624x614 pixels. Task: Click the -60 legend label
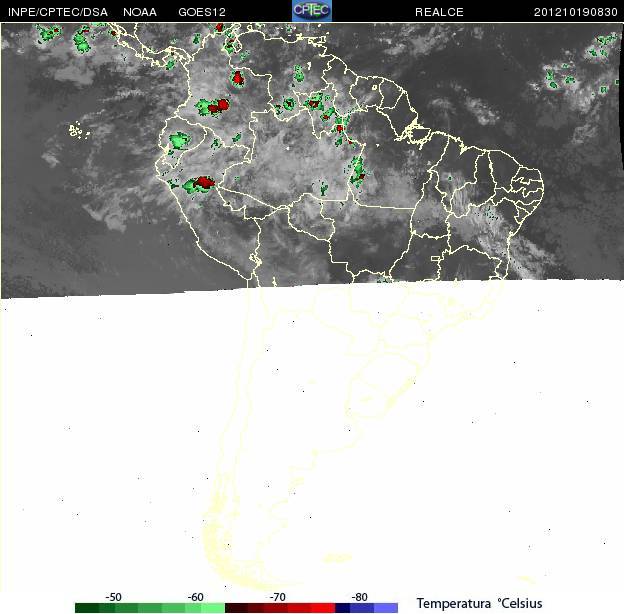tap(195, 597)
